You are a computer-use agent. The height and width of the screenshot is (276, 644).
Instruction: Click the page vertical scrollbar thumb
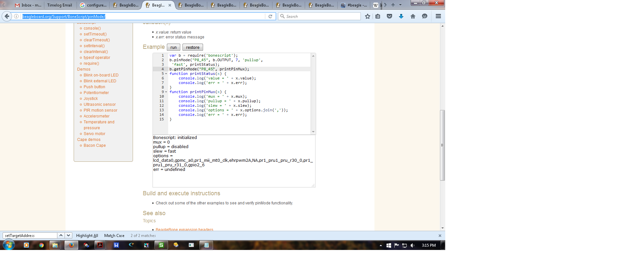pyautogui.click(x=442, y=145)
